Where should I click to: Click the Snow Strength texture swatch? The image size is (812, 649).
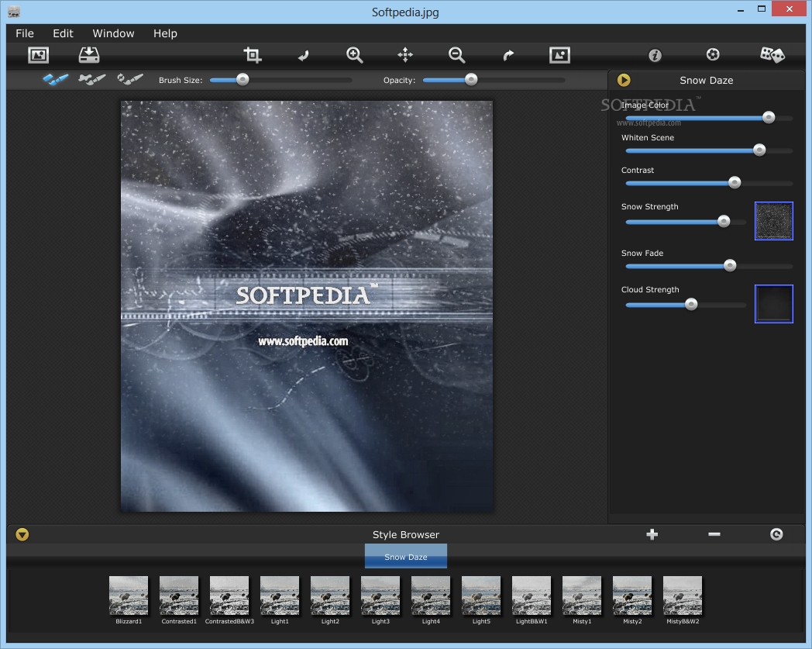[x=774, y=221]
